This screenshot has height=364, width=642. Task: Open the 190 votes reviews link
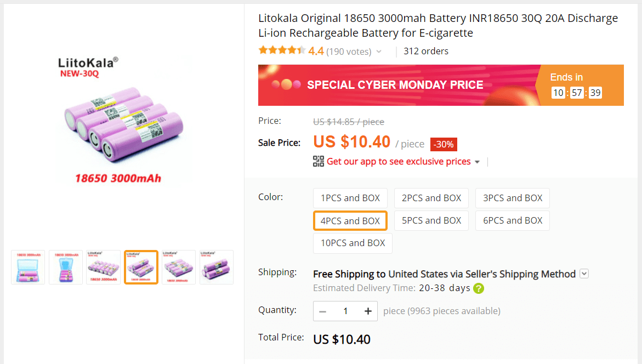click(x=348, y=52)
